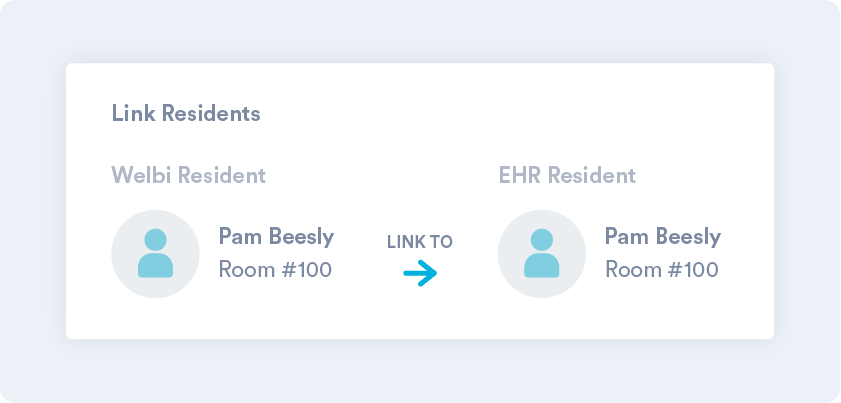The image size is (841, 403).
Task: Click Room #100 of the EHR resident
Action: (662, 269)
